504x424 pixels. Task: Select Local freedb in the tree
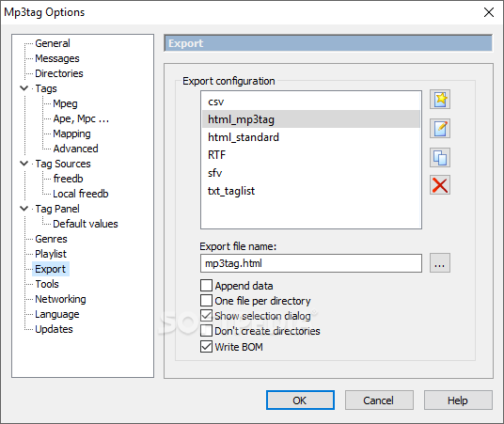(x=81, y=194)
